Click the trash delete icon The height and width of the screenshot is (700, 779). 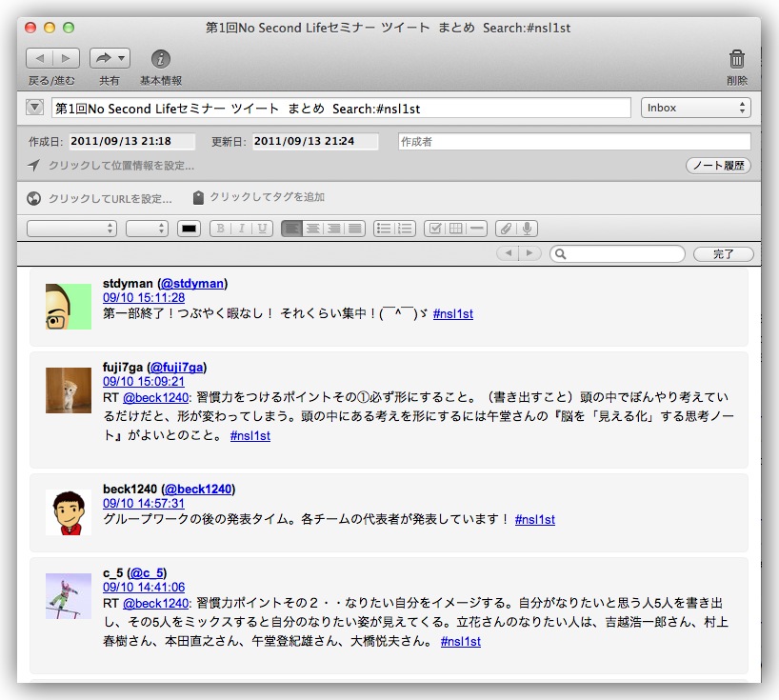tap(736, 59)
